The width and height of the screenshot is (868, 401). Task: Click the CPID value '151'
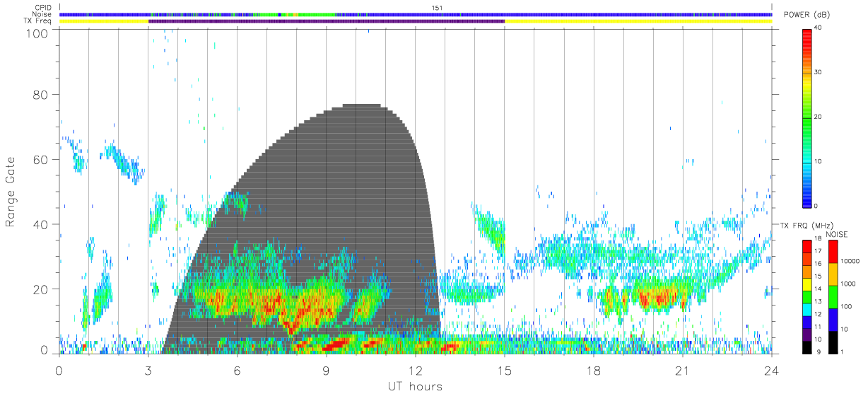[437, 8]
